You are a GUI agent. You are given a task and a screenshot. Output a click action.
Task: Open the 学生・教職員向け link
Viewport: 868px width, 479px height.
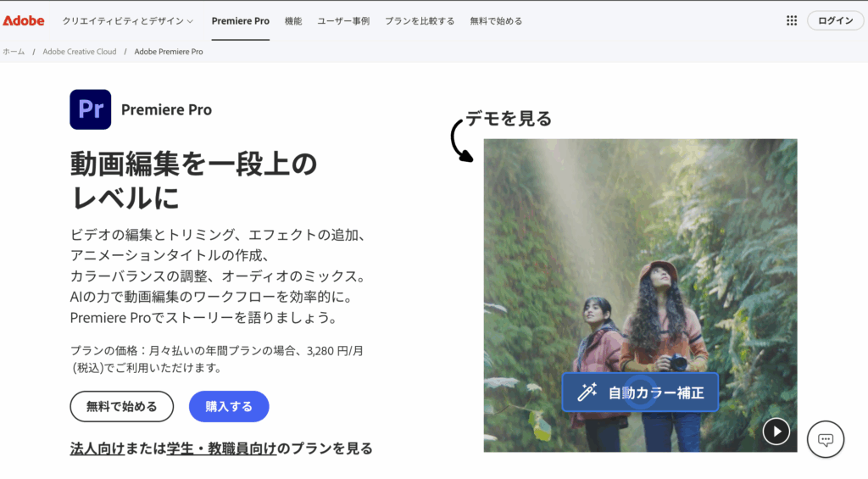(221, 448)
